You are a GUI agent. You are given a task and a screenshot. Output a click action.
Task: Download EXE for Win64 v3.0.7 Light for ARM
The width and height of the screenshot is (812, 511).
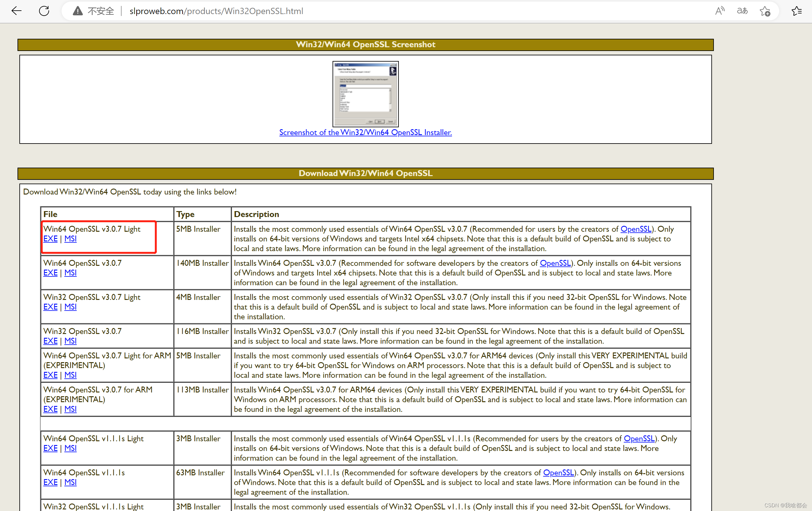(x=50, y=375)
